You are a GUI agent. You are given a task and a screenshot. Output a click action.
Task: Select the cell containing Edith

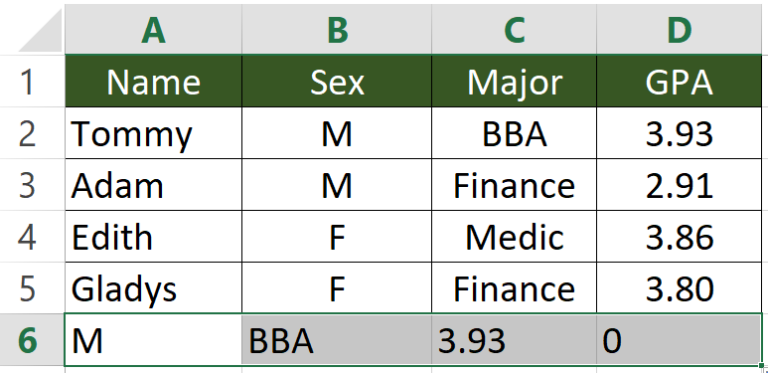[x=153, y=236]
